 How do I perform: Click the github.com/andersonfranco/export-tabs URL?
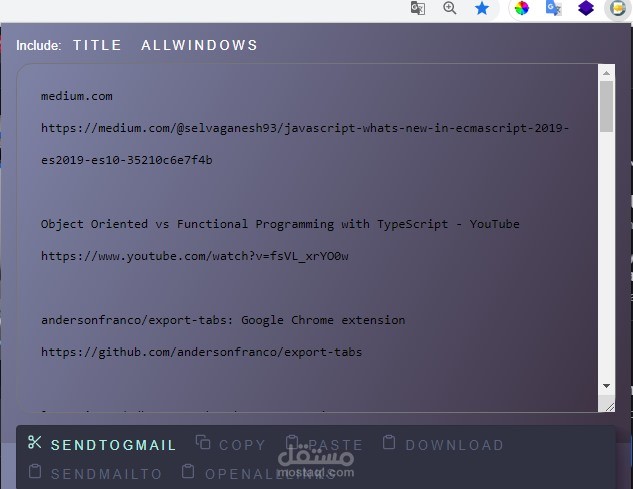[x=201, y=352]
